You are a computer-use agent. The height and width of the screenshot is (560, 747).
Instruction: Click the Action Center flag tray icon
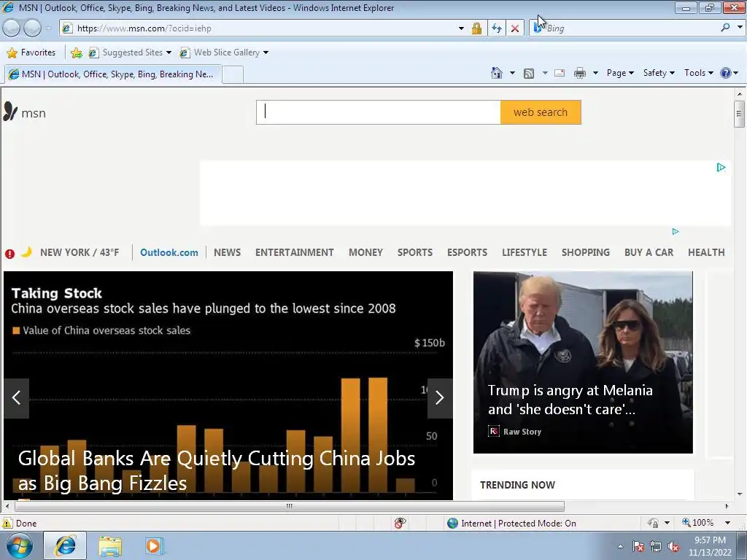click(638, 547)
